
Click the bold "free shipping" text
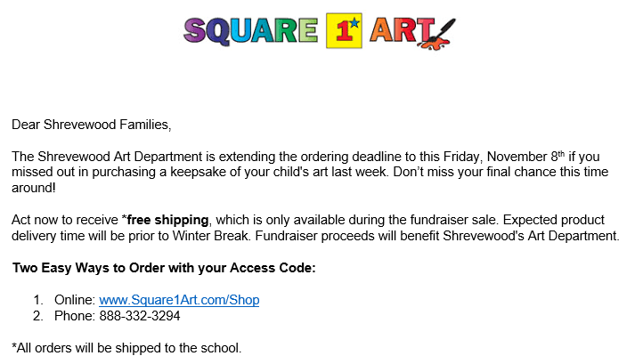coord(169,220)
